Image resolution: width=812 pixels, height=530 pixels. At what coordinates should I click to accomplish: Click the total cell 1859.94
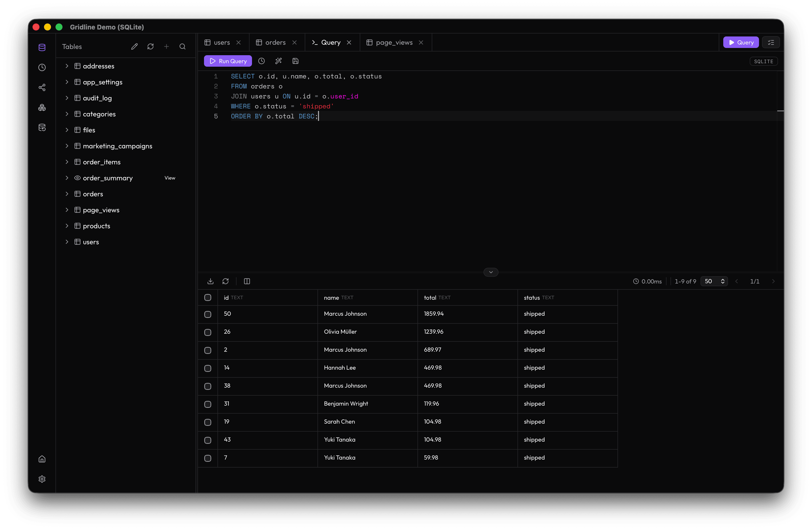pos(467,314)
